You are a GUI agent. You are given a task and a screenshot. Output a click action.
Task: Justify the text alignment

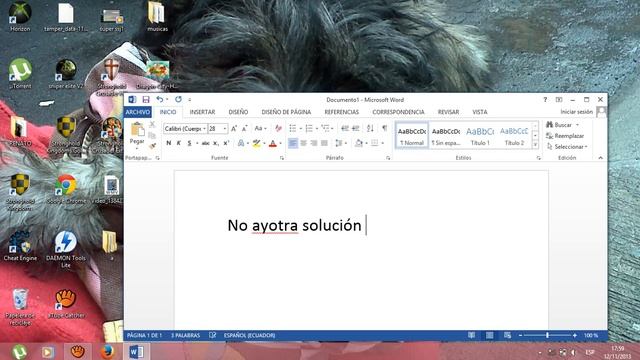pos(324,143)
